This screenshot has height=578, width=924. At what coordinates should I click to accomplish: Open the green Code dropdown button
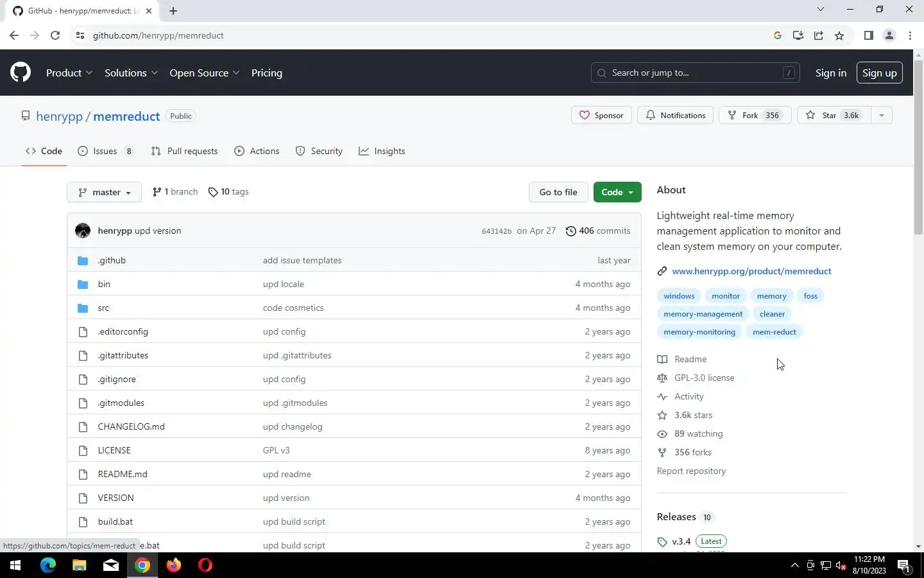coord(617,192)
